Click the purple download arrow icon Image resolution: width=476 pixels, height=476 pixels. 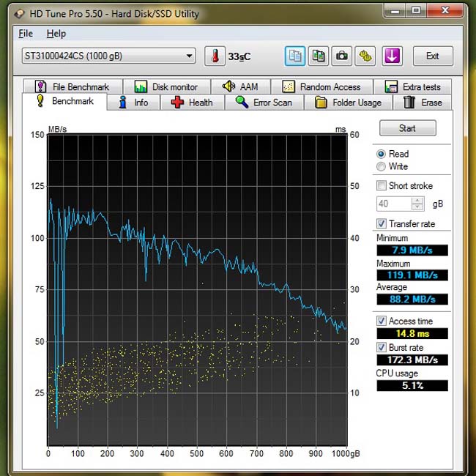[x=392, y=56]
